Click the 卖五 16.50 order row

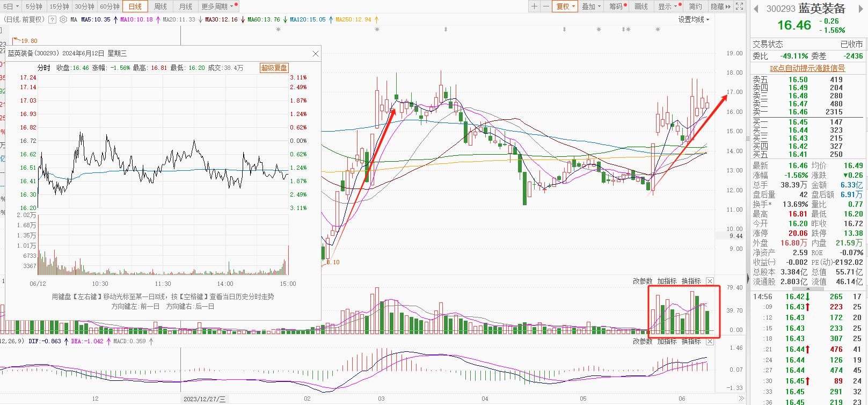(x=807, y=79)
